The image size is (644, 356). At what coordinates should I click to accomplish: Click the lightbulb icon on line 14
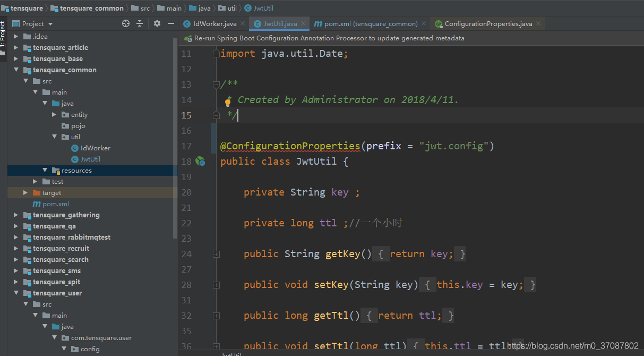click(228, 100)
